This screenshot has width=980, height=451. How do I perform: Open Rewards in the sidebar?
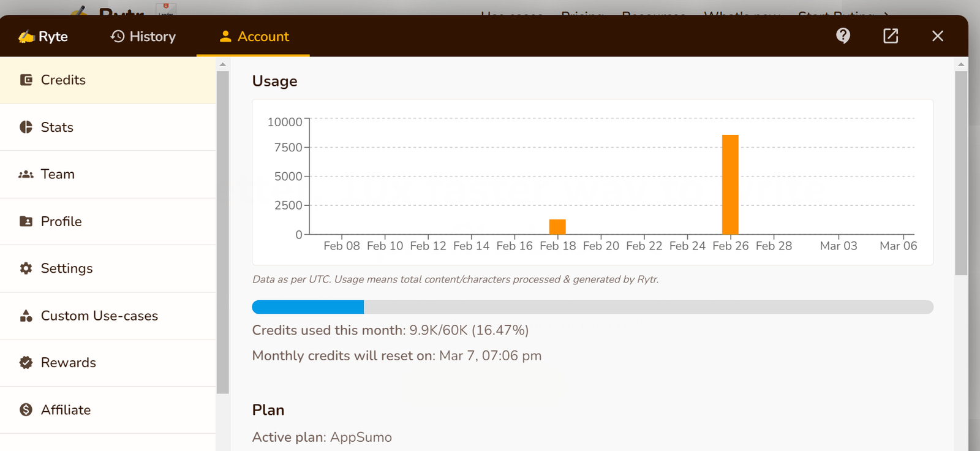[108, 362]
